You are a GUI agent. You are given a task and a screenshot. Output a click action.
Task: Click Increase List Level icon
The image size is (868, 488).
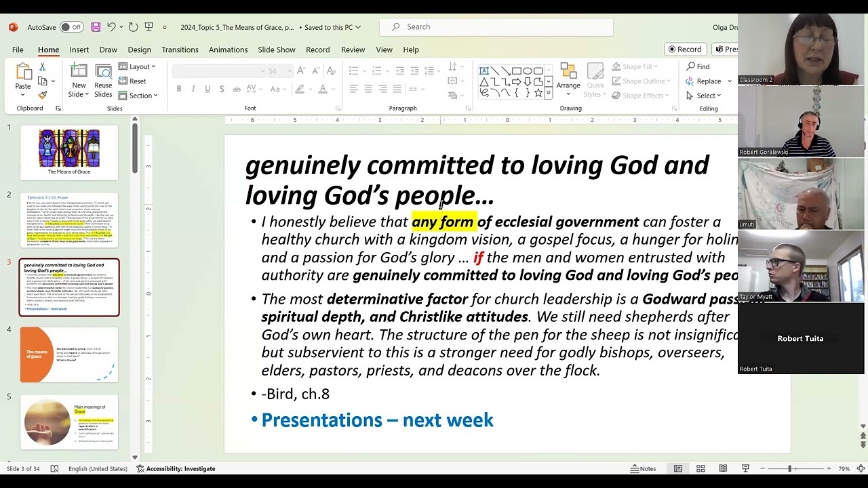pos(414,70)
